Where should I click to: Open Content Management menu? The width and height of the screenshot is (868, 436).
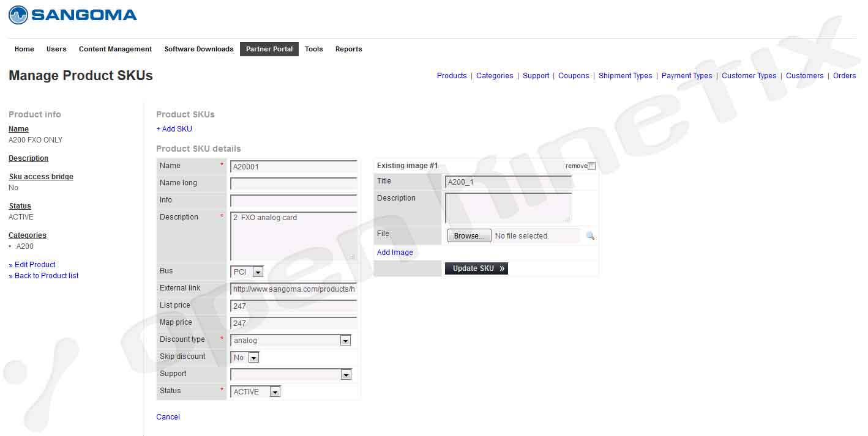(115, 49)
